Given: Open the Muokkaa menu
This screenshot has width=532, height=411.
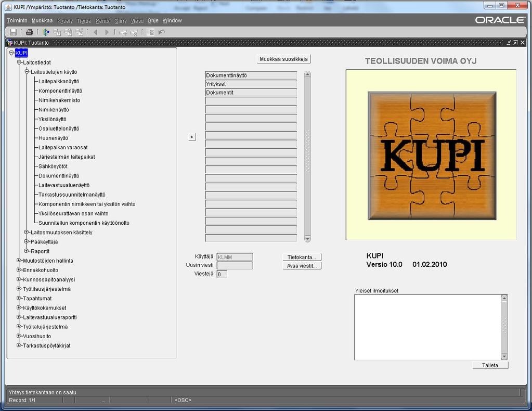Looking at the screenshot, I should 42,21.
